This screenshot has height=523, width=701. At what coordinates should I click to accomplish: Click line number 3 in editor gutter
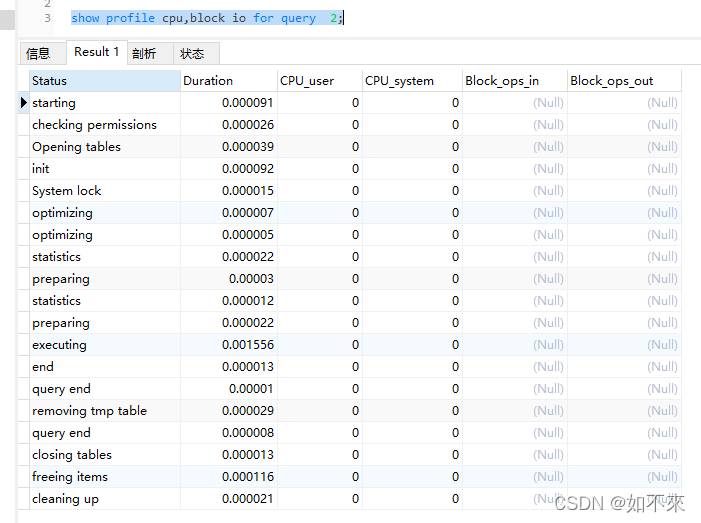(47, 18)
